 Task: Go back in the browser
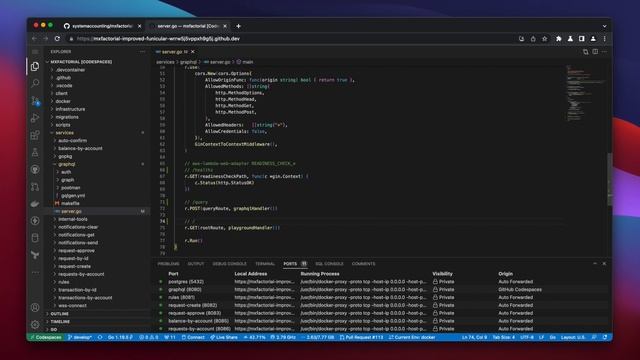34,39
